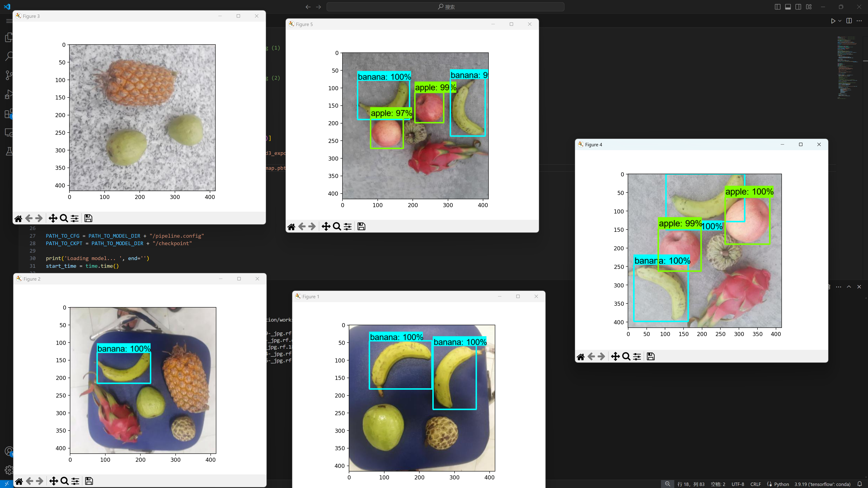The width and height of the screenshot is (868, 488).
Task: Maximize panel with the chevron-up icon
Action: click(849, 287)
